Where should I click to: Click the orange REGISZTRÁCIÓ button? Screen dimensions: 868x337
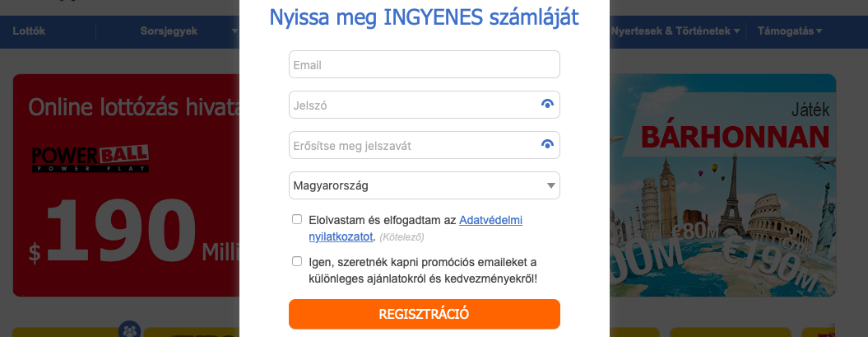click(424, 314)
